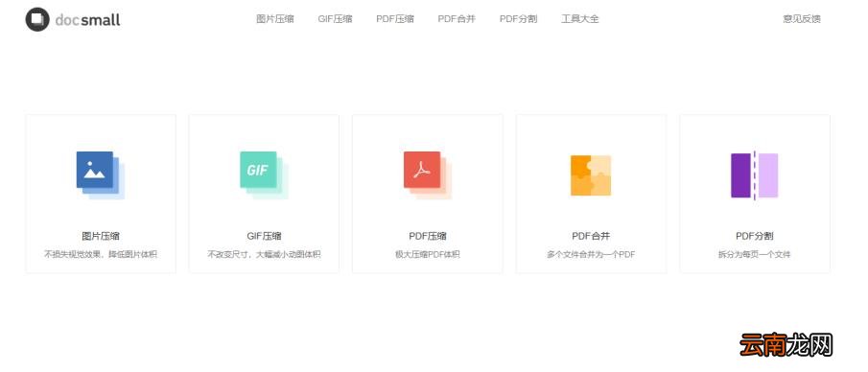Go to GIF压缩 in top navigation
This screenshot has width=868, height=372.
[x=335, y=19]
